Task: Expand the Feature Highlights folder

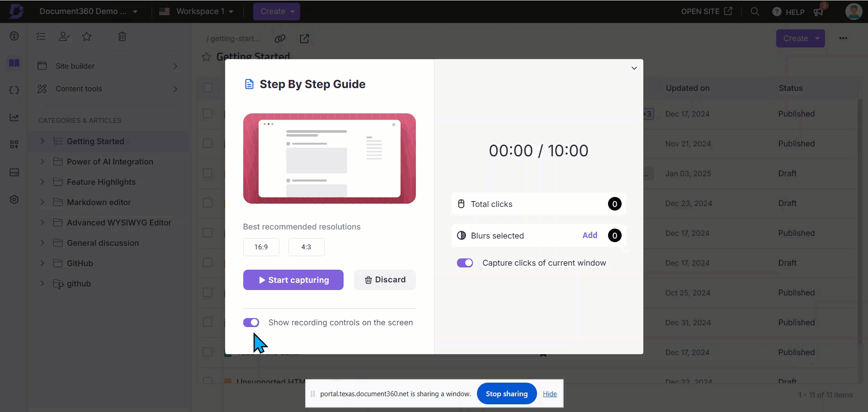Action: (x=42, y=182)
